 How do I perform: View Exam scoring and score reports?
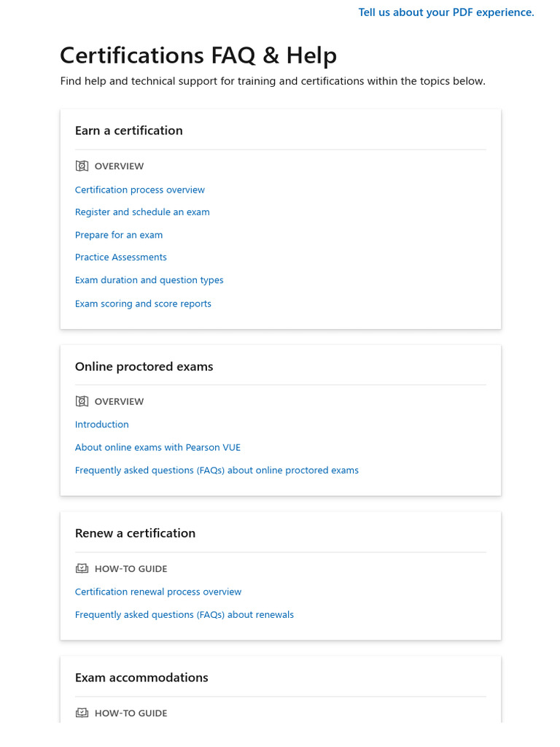(143, 303)
